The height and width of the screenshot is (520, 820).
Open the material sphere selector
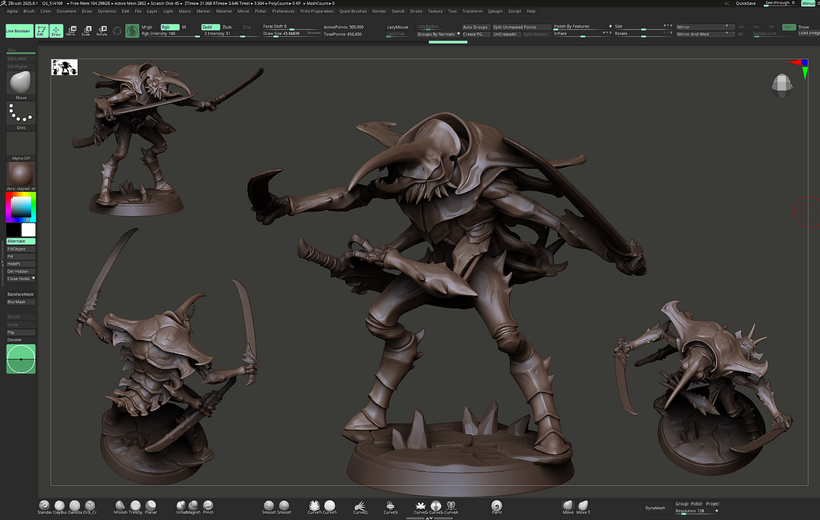click(x=21, y=174)
